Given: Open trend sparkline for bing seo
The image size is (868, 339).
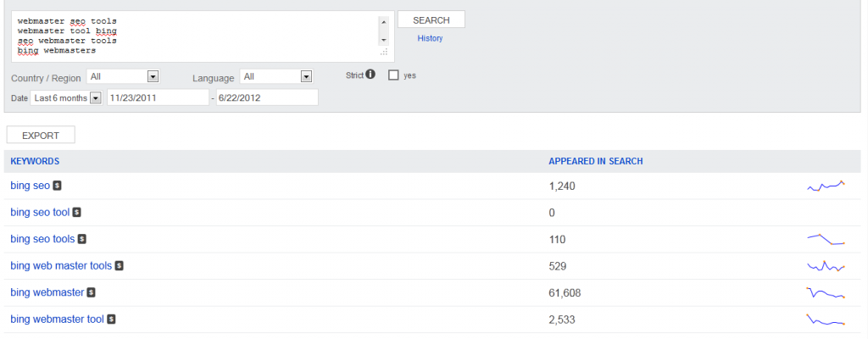Looking at the screenshot, I should coord(826,186).
